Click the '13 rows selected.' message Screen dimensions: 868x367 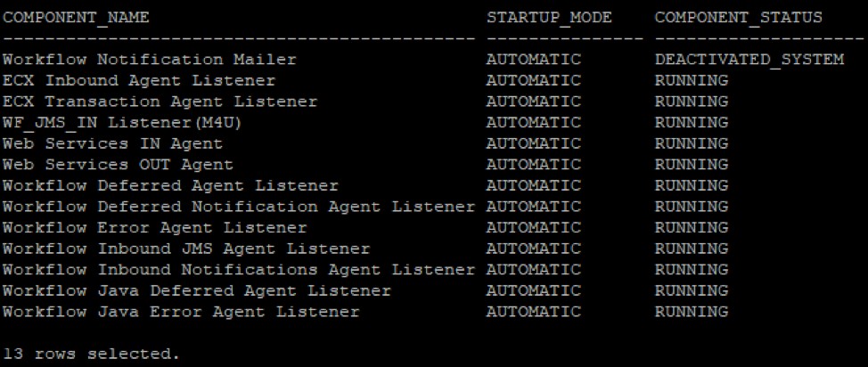(91, 354)
